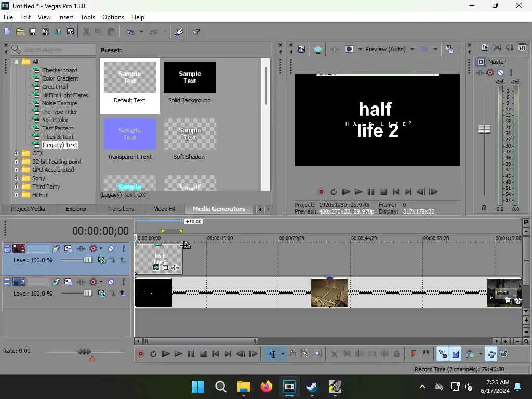This screenshot has height=399, width=532.
Task: Click the Undo arrow icon
Action: point(130,32)
